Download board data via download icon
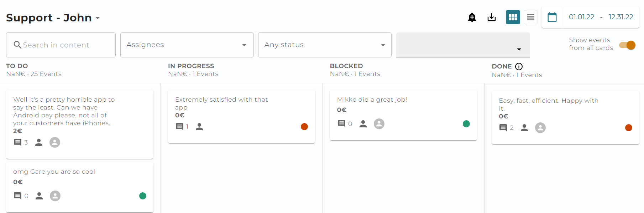 point(492,17)
